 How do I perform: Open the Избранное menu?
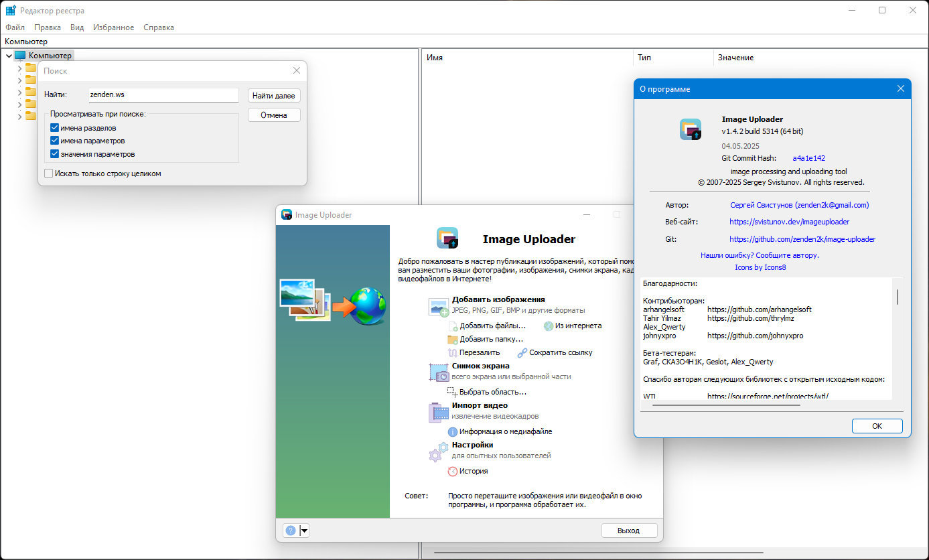click(x=113, y=27)
